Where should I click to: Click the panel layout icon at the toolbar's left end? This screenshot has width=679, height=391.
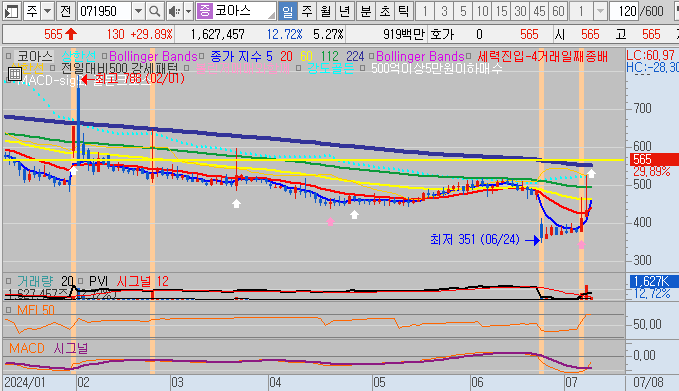(11, 11)
